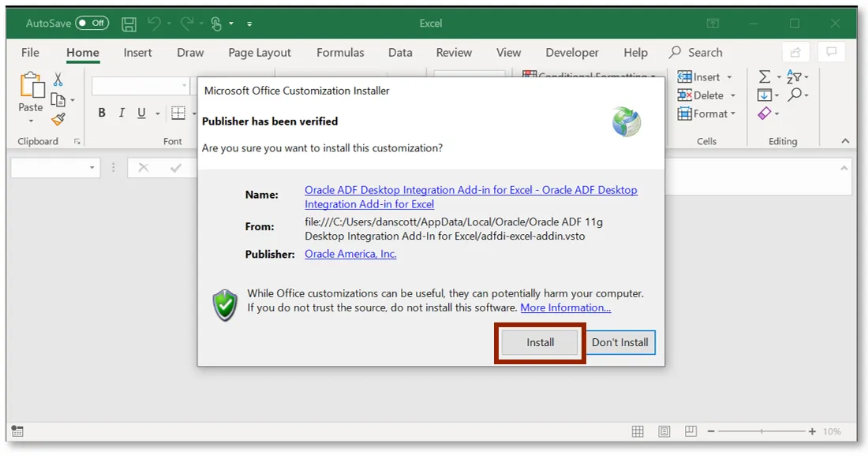The height and width of the screenshot is (462, 868).
Task: Expand the Underline style arrow
Action: 158,114
